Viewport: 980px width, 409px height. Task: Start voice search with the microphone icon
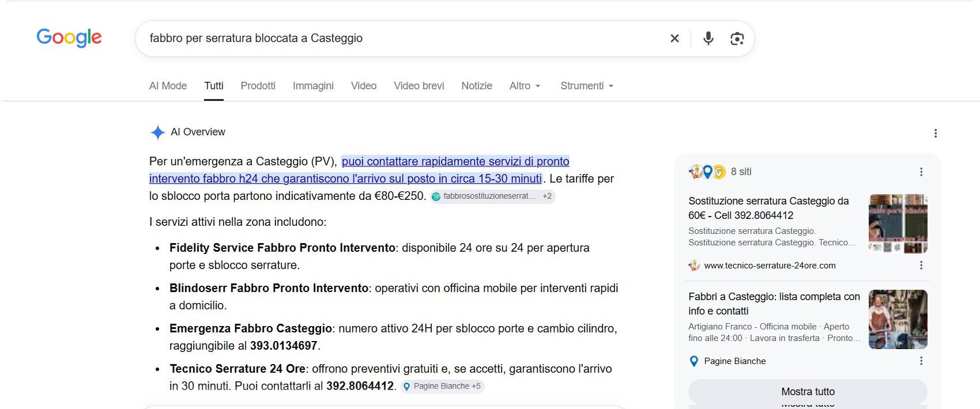click(x=708, y=39)
